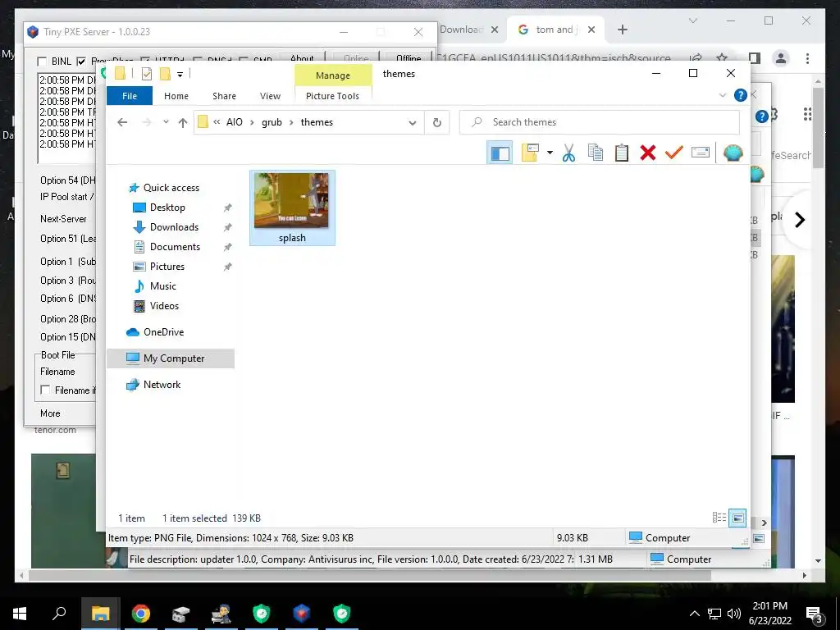
Task: Toggle Filename checkbox in Tiny PXE Server
Action: [x=46, y=390]
